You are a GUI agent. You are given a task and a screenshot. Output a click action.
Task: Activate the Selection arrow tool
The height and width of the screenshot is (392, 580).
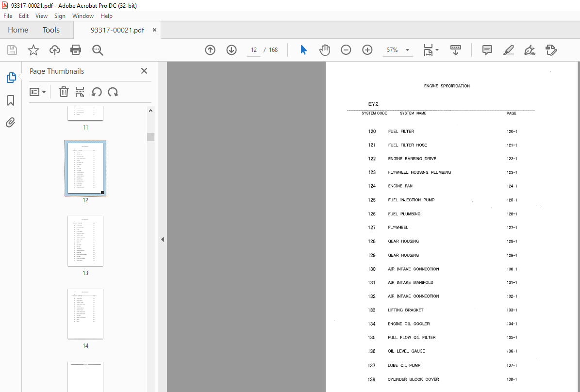(x=304, y=50)
